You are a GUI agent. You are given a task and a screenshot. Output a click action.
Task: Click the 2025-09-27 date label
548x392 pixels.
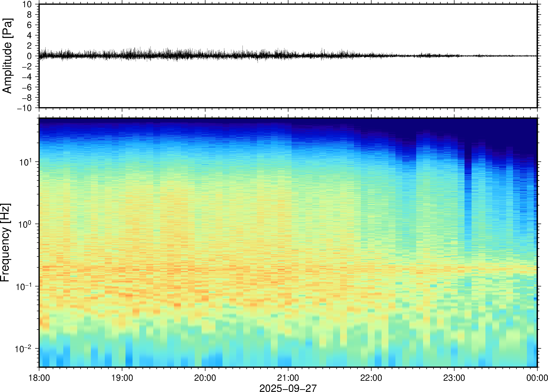(x=288, y=388)
